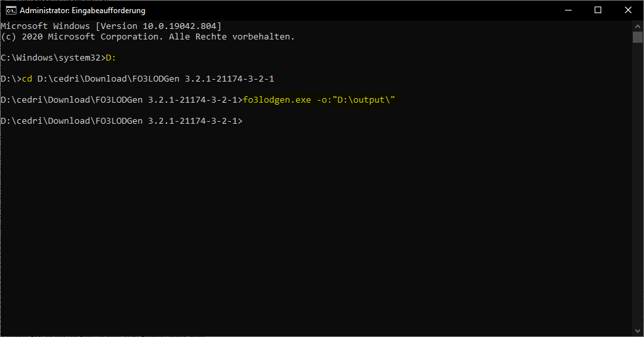Click the "Administrator: Eingabeaufforderung" window title
Viewport: 644px width, 337px height.
click(82, 11)
